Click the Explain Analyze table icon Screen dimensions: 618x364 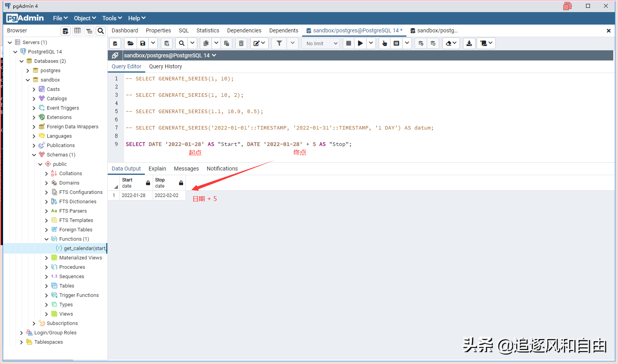[x=396, y=43]
